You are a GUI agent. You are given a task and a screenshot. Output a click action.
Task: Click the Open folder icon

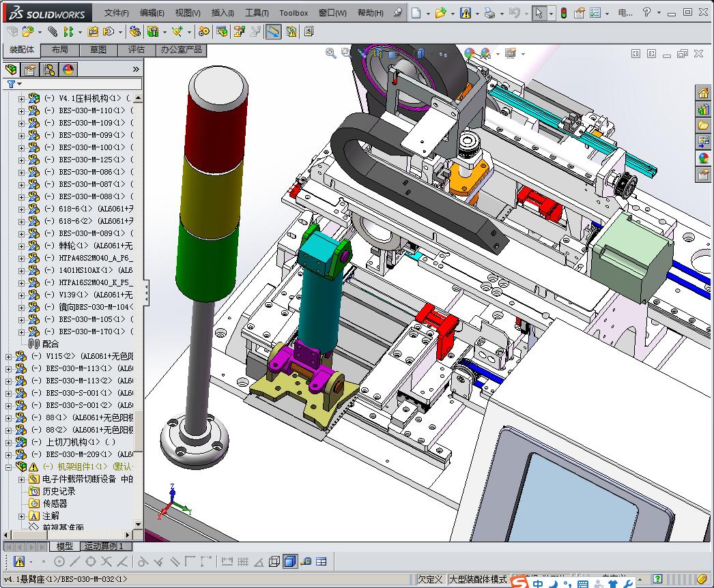click(440, 13)
